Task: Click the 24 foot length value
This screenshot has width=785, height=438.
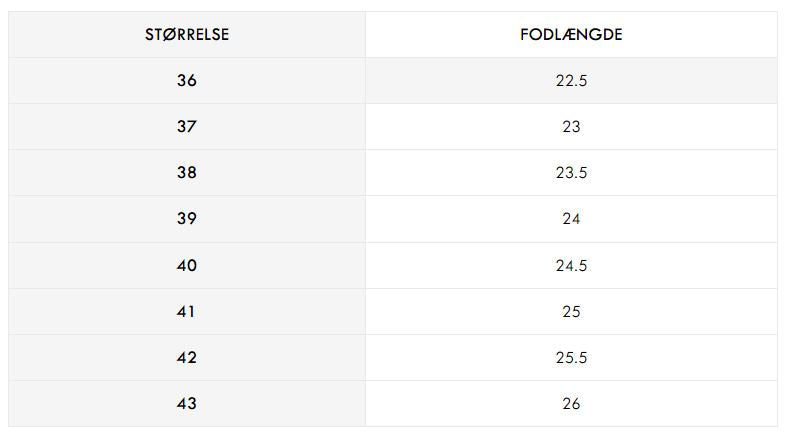Action: tap(571, 219)
